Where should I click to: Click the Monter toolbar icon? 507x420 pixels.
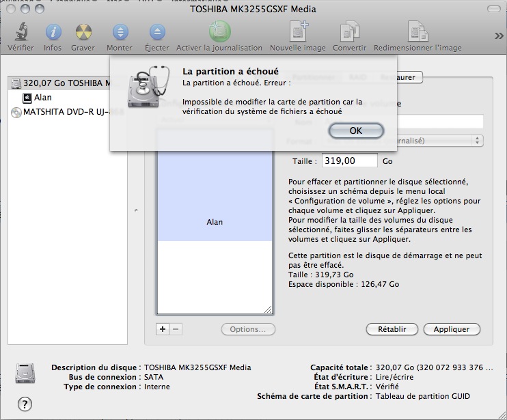pos(120,32)
